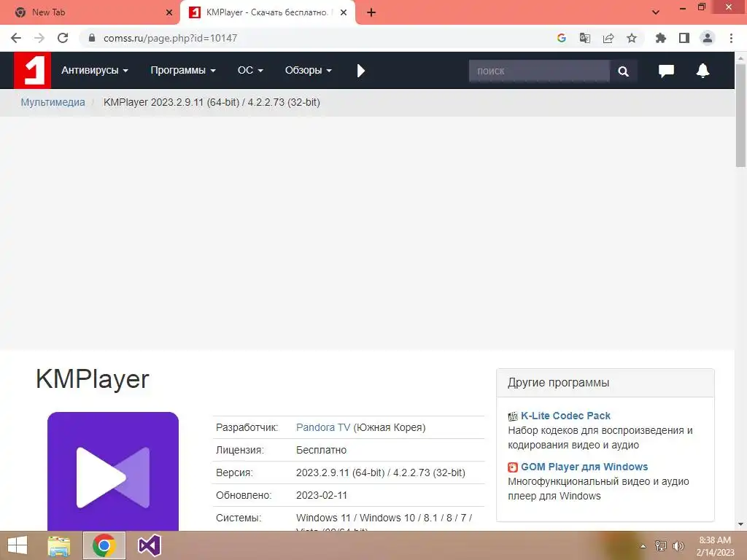Click the K-Lite Codec Pack small icon
The image size is (747, 560).
513,416
